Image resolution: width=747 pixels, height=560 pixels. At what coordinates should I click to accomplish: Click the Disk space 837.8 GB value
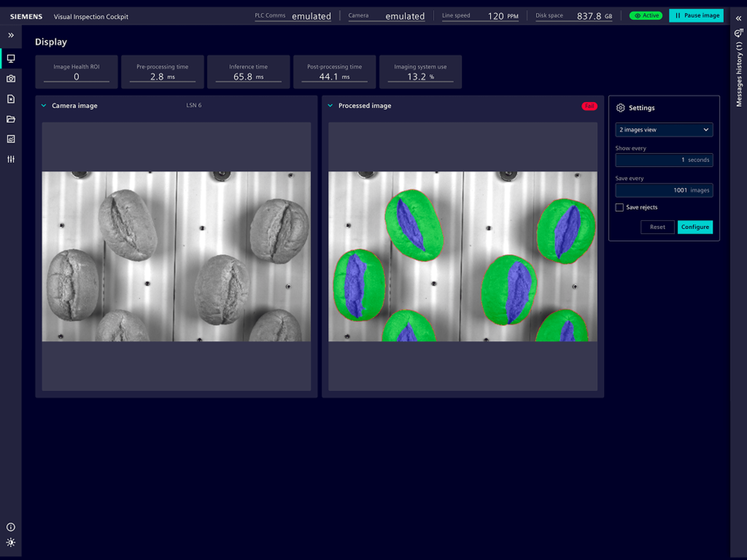[x=594, y=16]
